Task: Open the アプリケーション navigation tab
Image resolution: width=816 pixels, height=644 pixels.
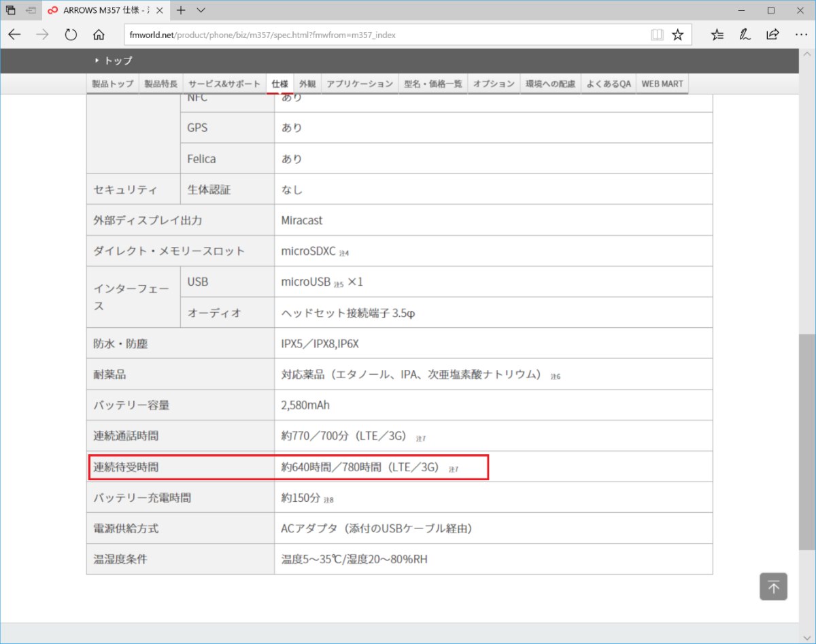Action: [x=360, y=84]
